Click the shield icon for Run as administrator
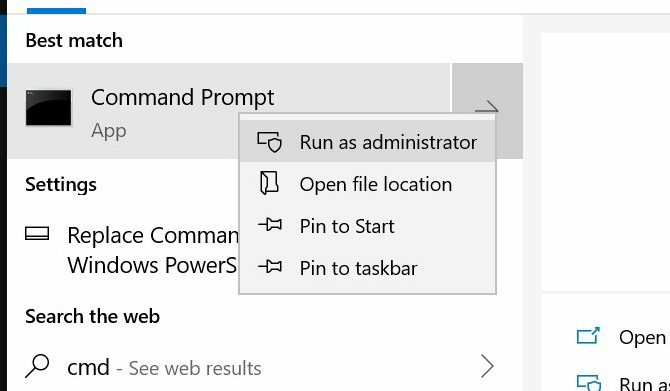The height and width of the screenshot is (391, 670). [270, 142]
